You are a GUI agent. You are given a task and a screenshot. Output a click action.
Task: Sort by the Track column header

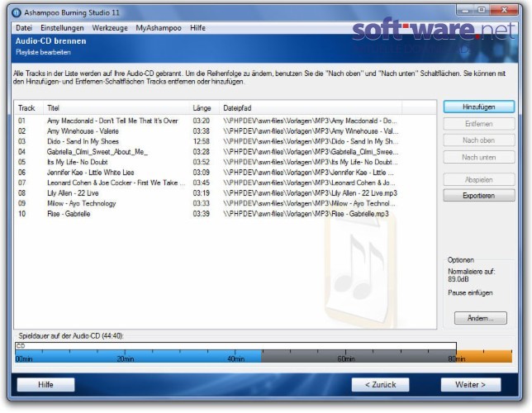(29, 108)
